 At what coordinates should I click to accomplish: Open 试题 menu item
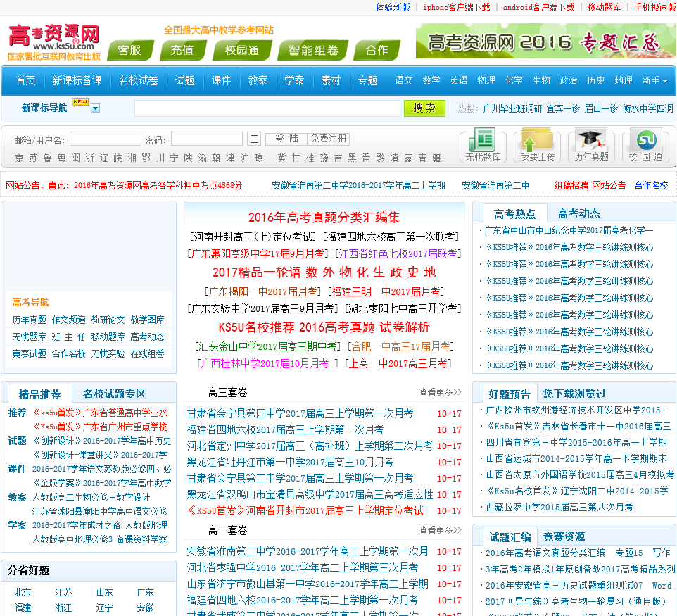[184, 81]
